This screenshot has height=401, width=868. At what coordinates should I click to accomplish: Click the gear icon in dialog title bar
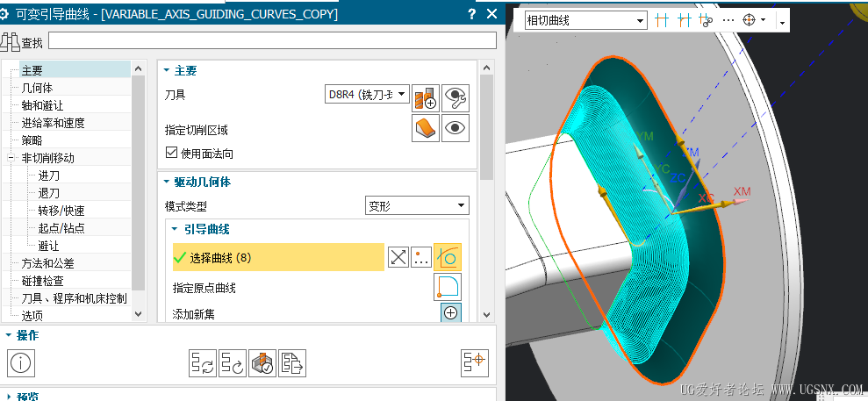point(4,14)
